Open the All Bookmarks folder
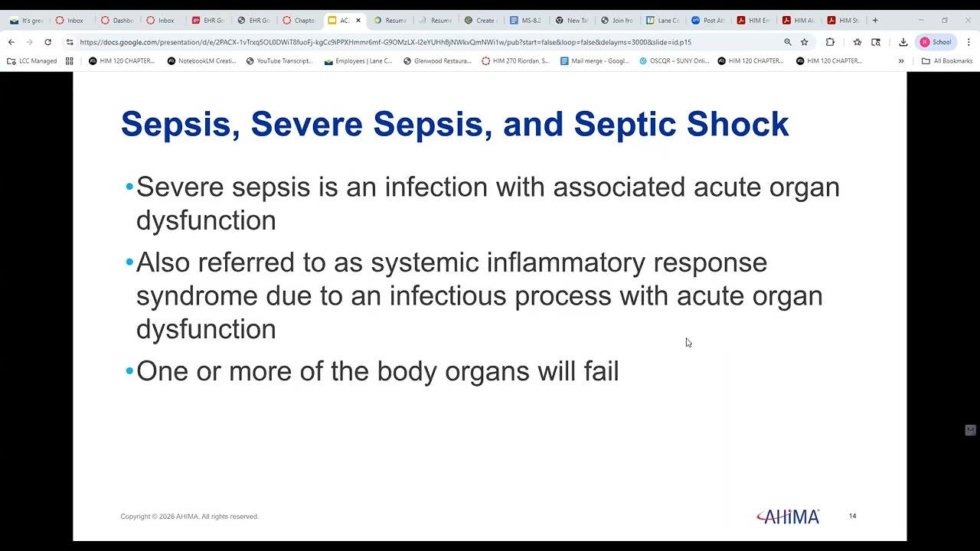 click(x=947, y=60)
